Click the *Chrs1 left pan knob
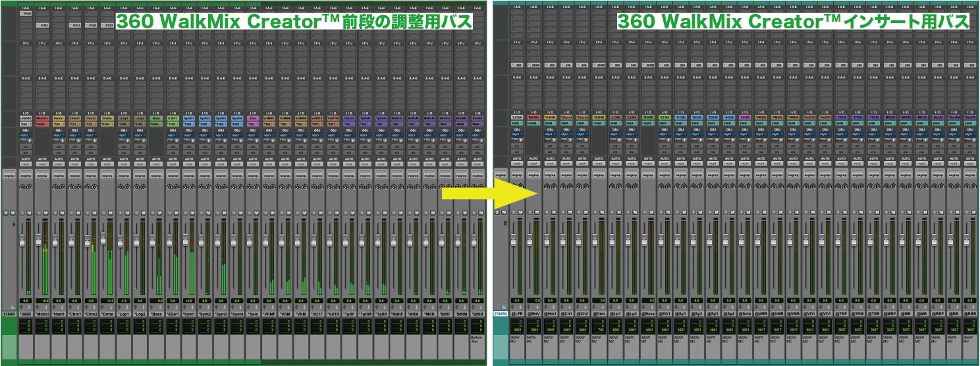The image size is (980, 366). coord(70,187)
